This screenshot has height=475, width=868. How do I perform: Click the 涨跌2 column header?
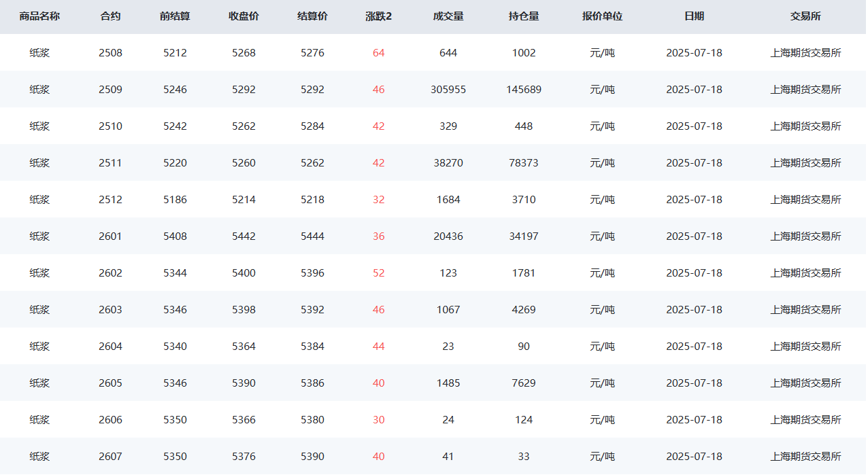378,16
